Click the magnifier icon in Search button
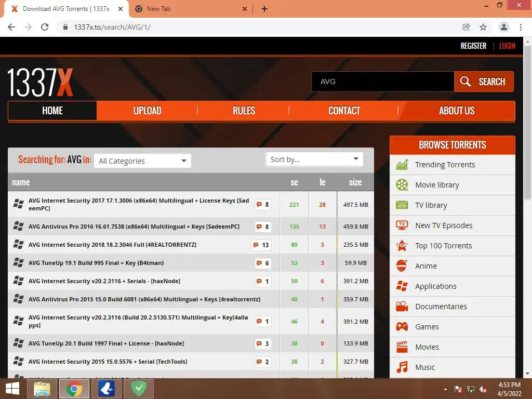This screenshot has height=399, width=532. (x=465, y=81)
